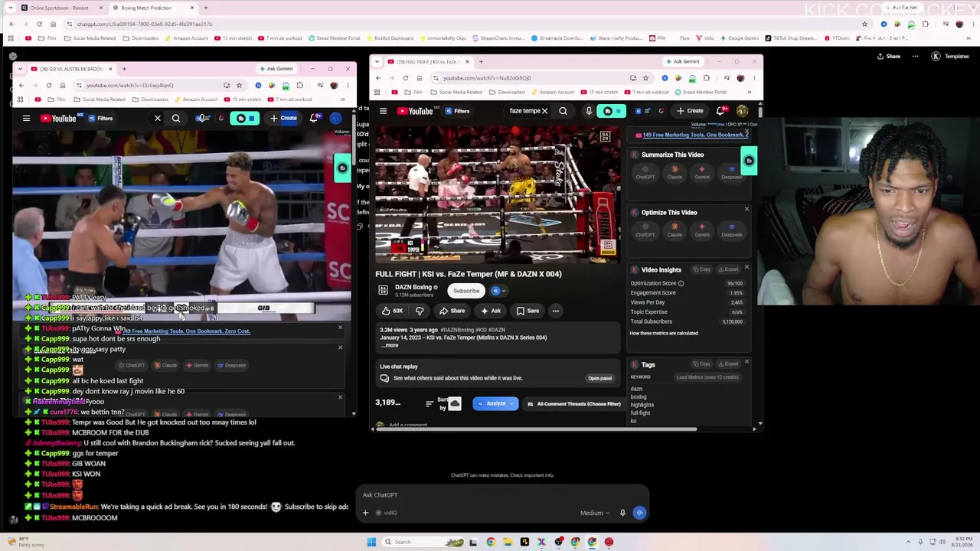980x551 pixels.
Task: Open File Explorer from the taskbar
Action: (508, 542)
